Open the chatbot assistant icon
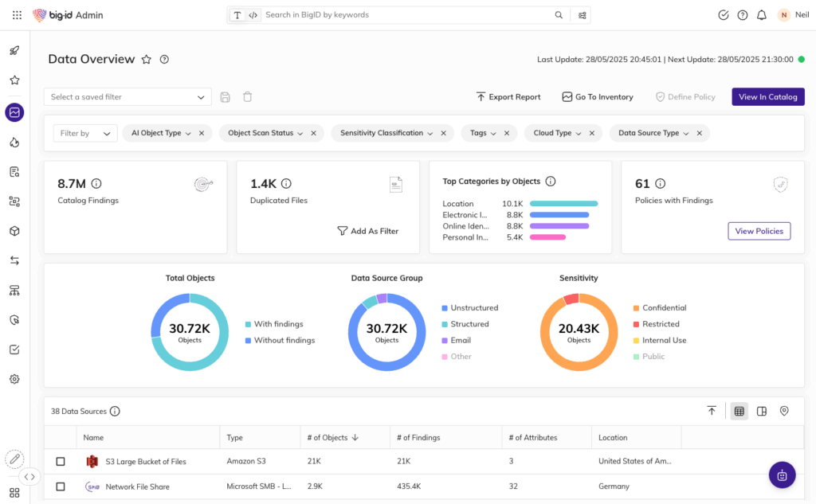Viewport: 816px width, 504px height. pyautogui.click(x=782, y=475)
